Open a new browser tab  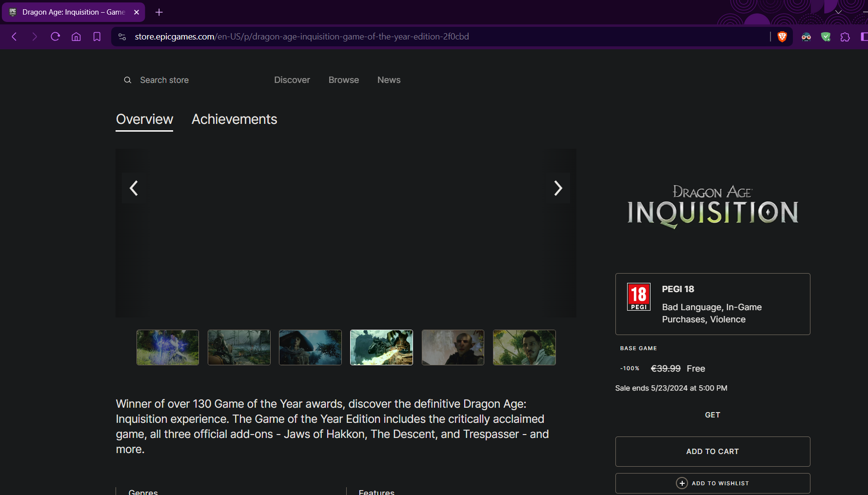pos(159,12)
